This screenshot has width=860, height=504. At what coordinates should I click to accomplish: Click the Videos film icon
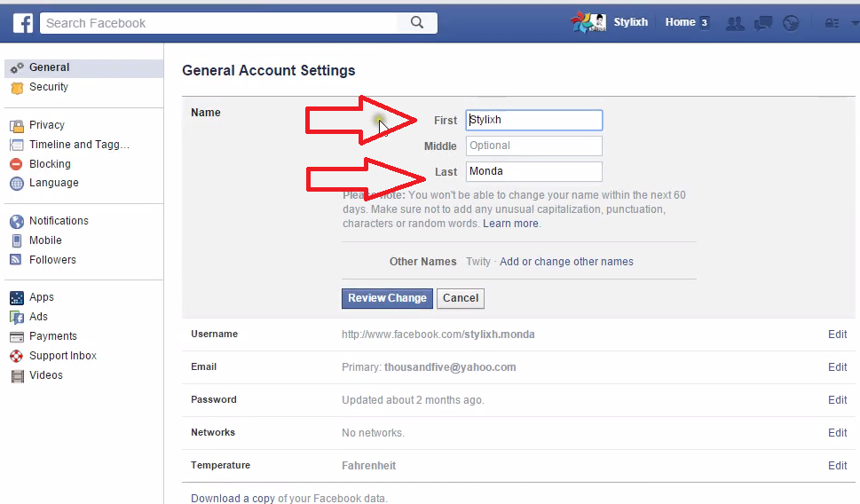point(18,375)
